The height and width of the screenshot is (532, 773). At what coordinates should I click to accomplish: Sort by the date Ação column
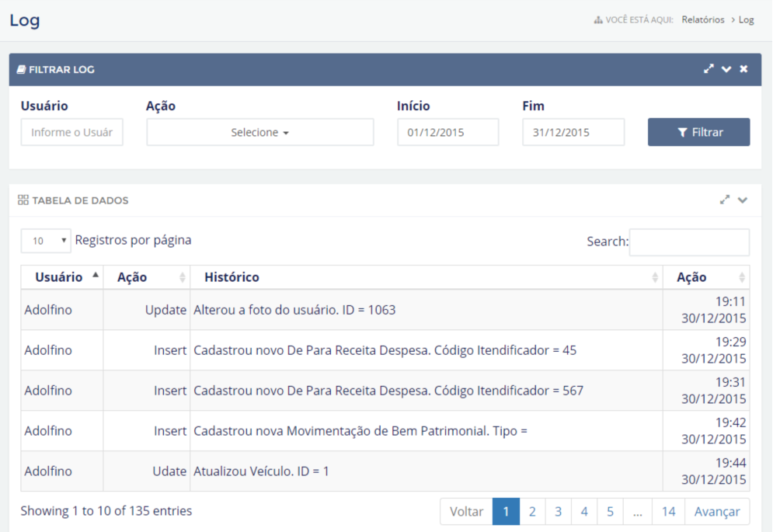[706, 277]
